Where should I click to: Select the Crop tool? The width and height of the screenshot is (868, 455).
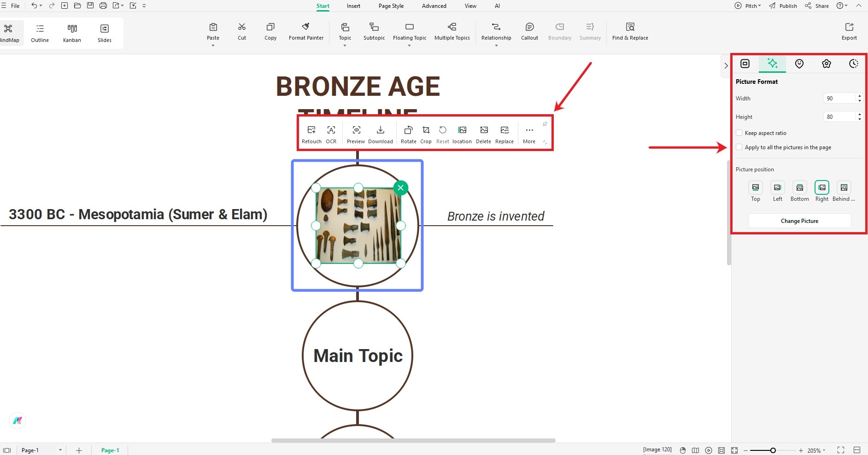pos(426,134)
